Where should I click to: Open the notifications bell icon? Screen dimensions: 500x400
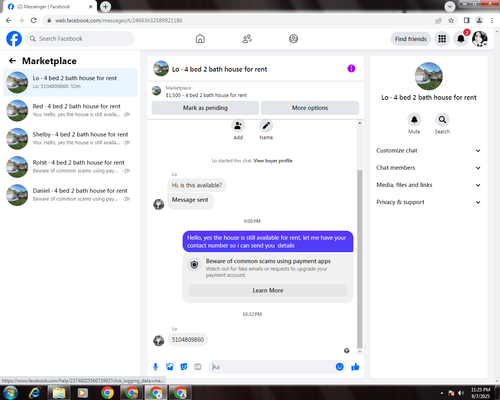tap(461, 39)
